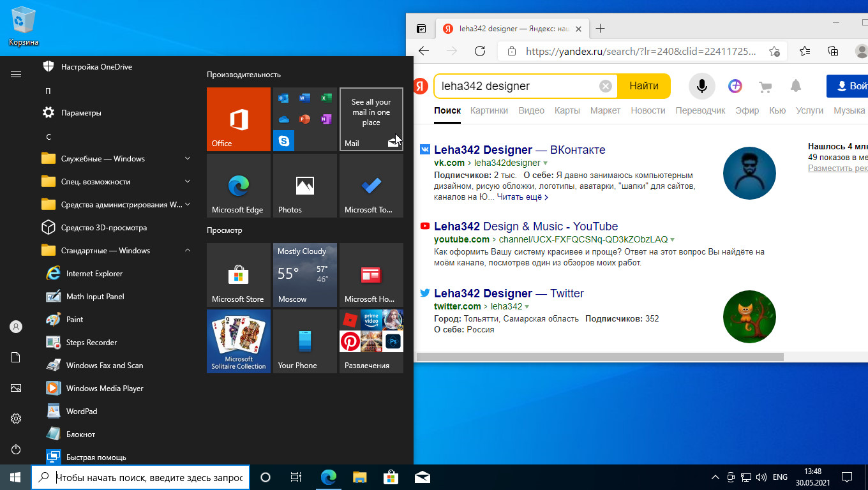The image size is (868, 490).
Task: Open Microsoft Store tile
Action: pyautogui.click(x=239, y=275)
